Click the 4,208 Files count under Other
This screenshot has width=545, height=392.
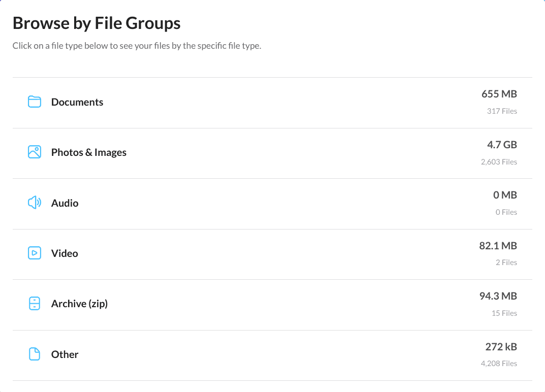tap(499, 364)
